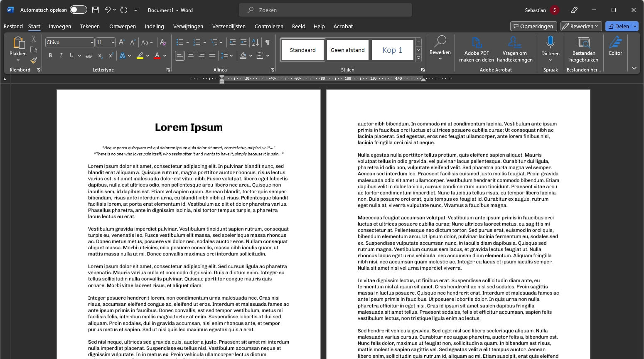Click the Save floppy disk icon
This screenshot has width=644, height=359.
[96, 10]
